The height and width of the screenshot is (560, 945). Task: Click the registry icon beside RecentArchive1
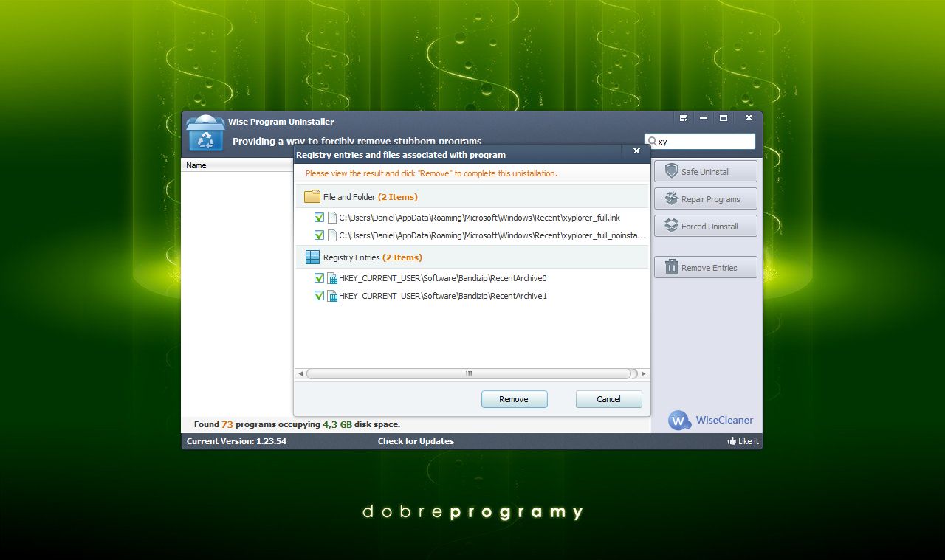332,296
